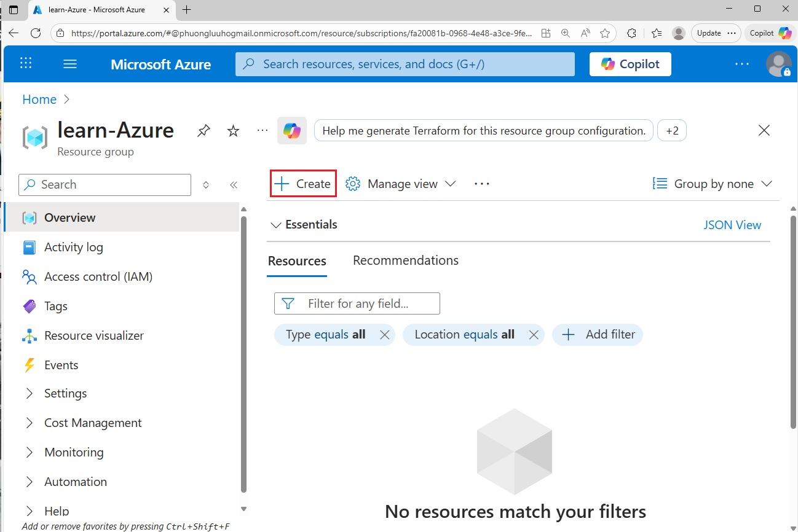Select the Activity log menu item
798x532 pixels.
click(x=73, y=247)
